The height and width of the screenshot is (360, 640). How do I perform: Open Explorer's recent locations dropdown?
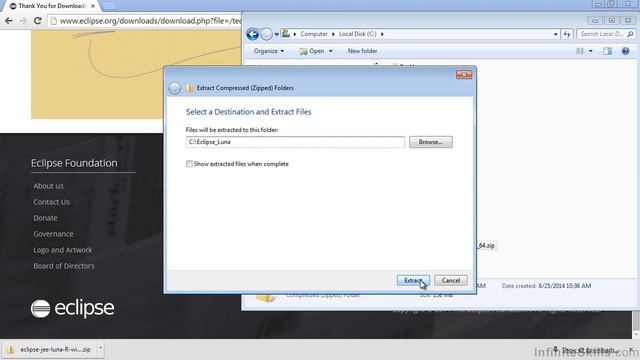tap(276, 34)
